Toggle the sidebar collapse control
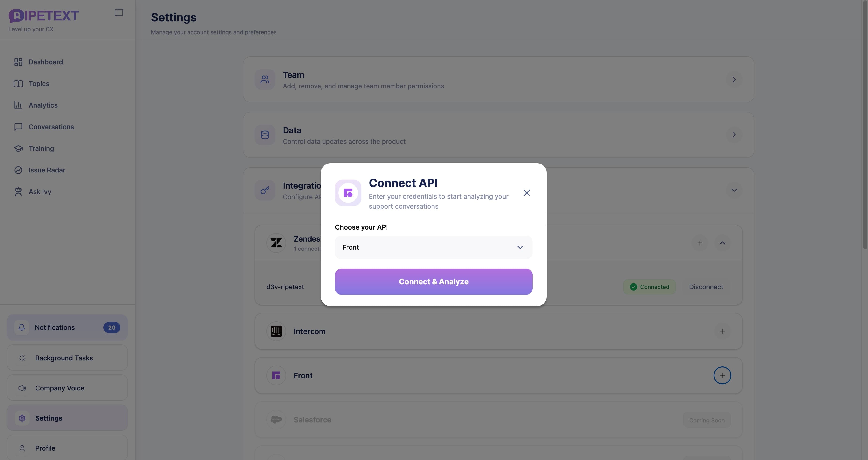The width and height of the screenshot is (868, 460). point(118,12)
